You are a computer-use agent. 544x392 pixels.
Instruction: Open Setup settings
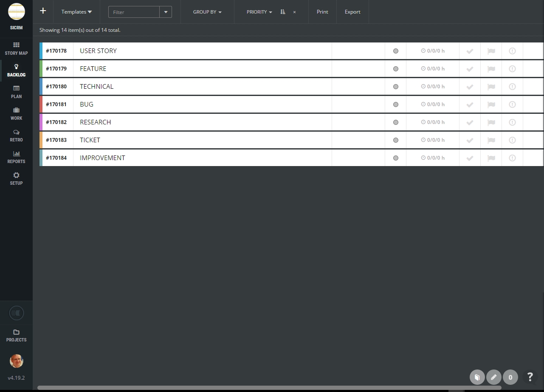pyautogui.click(x=16, y=179)
